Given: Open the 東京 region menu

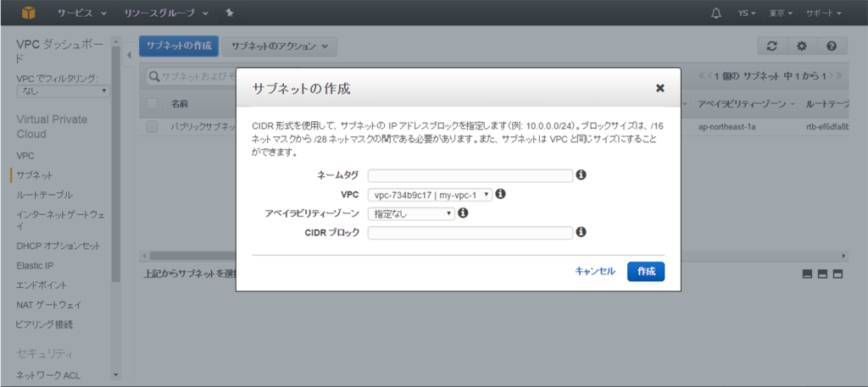Looking at the screenshot, I should (781, 14).
